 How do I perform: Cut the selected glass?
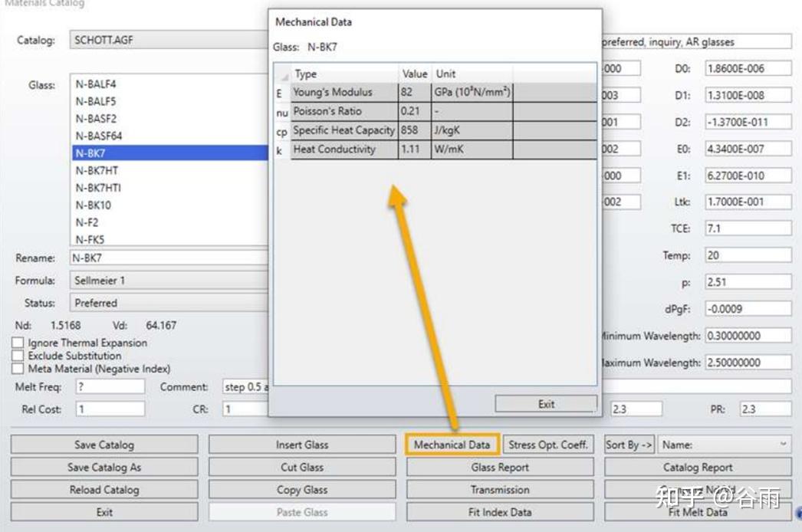(x=301, y=467)
